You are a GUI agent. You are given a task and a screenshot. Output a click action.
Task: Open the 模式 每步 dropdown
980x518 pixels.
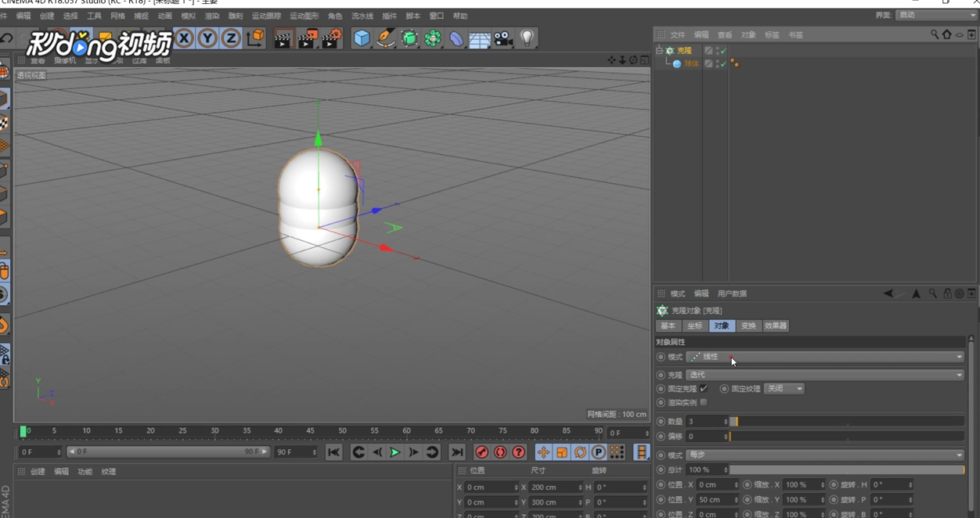click(826, 455)
